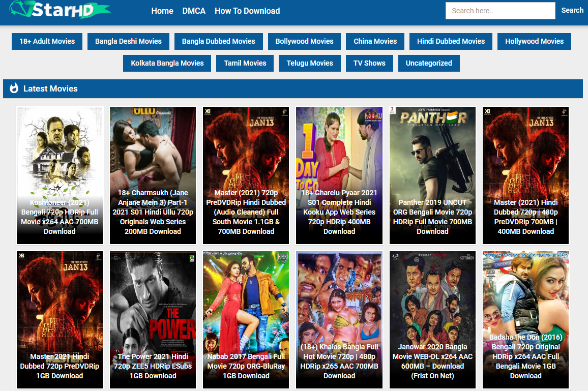
Task: Open Master 2021 Hindi Dubbed 1GB poster
Action: point(60,320)
